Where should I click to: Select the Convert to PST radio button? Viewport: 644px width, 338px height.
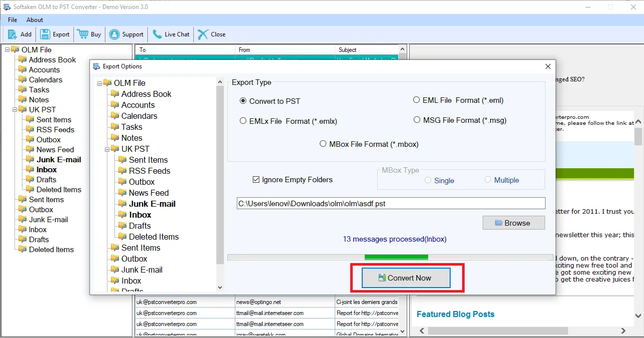(243, 101)
